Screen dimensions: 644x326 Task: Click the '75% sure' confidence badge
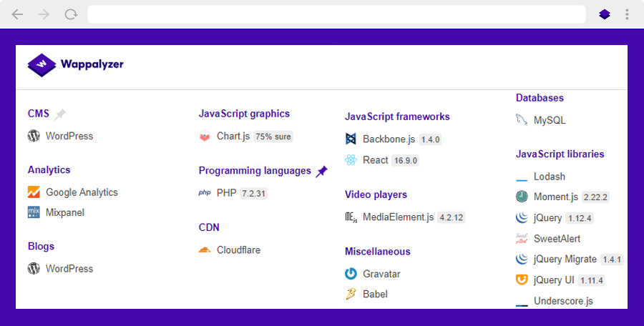click(273, 137)
